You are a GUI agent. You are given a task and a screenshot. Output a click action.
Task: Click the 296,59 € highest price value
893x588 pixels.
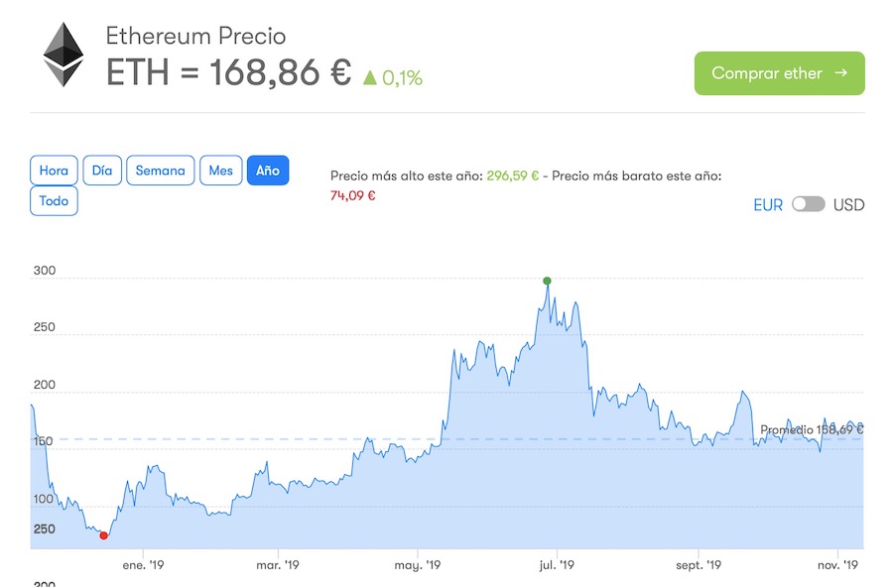point(512,176)
